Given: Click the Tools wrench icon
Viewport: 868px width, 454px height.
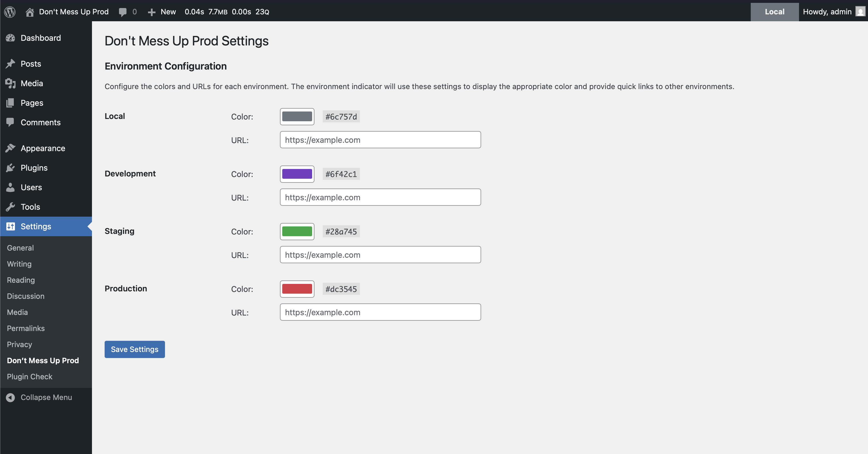Looking at the screenshot, I should click(x=10, y=207).
